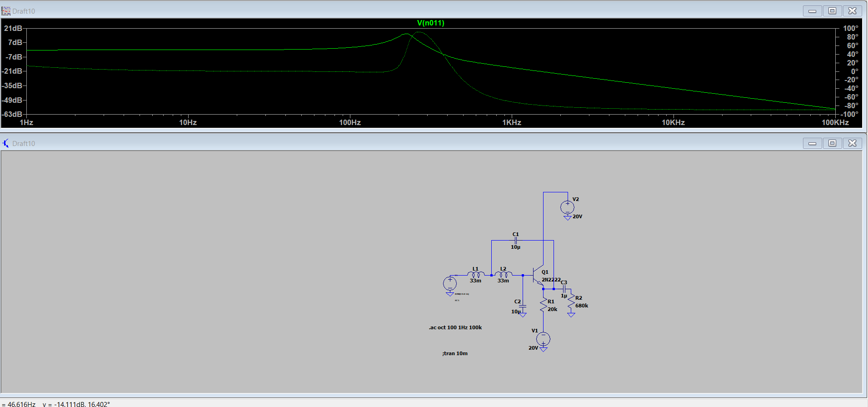Click the 0° phase axis label

[855, 71]
